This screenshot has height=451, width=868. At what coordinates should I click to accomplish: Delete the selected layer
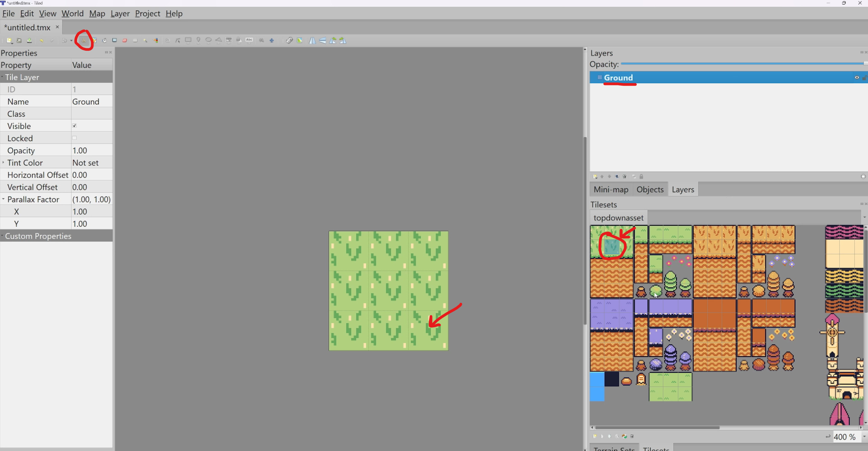pos(624,176)
